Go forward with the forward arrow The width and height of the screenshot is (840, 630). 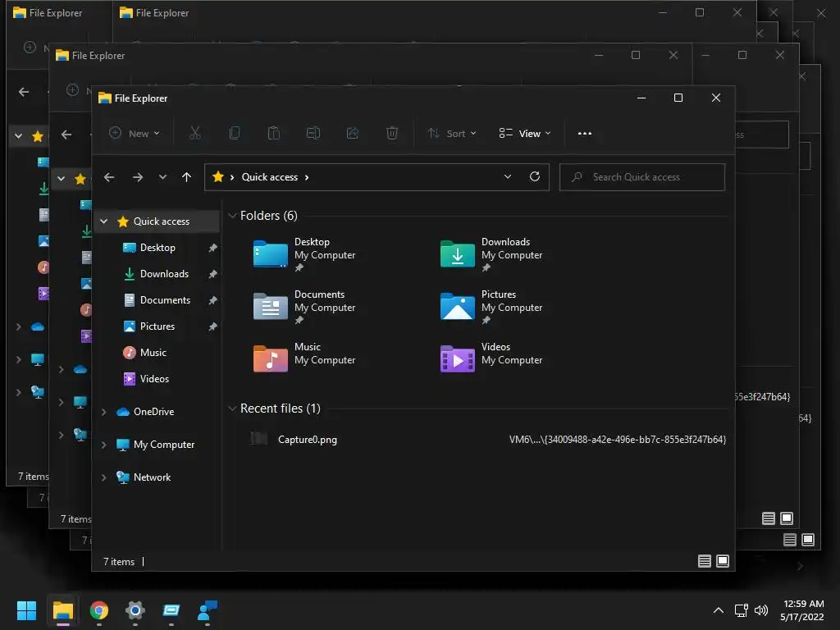pos(138,177)
